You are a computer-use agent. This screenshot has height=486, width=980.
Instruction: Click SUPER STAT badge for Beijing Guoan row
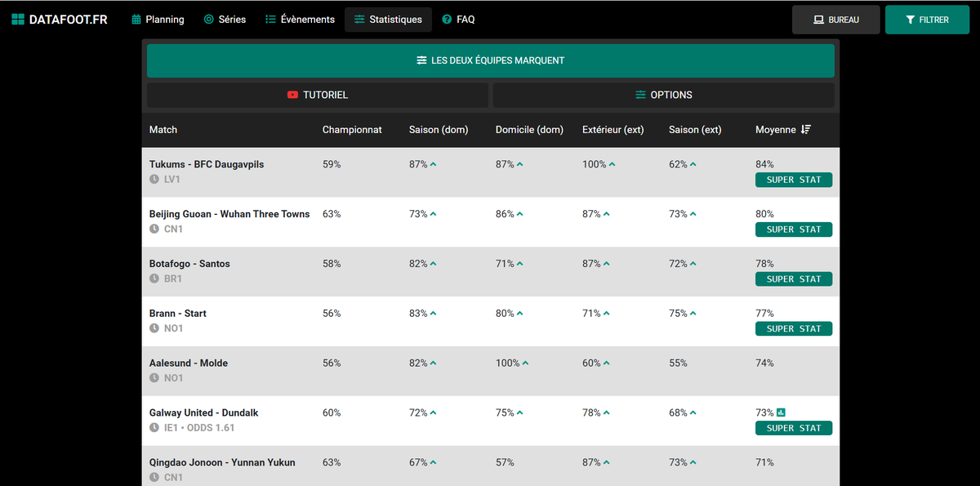tap(794, 230)
